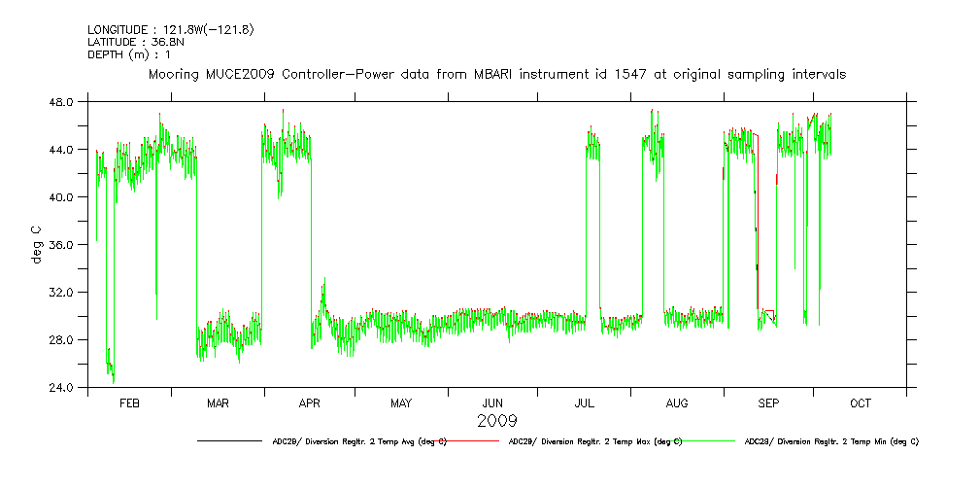980x490 pixels.
Task: Select the OCT month label
Action: coord(861,402)
